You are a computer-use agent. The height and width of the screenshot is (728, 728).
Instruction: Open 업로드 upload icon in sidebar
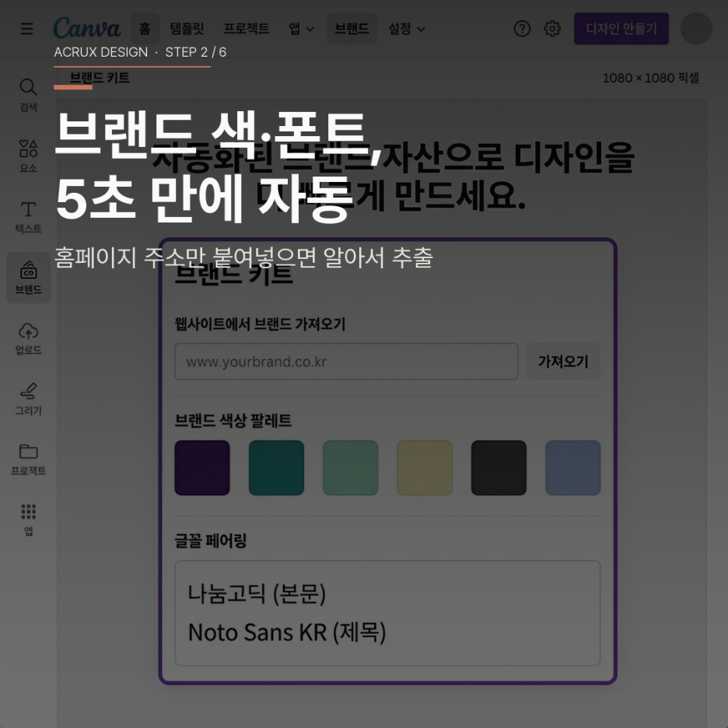(x=28, y=338)
